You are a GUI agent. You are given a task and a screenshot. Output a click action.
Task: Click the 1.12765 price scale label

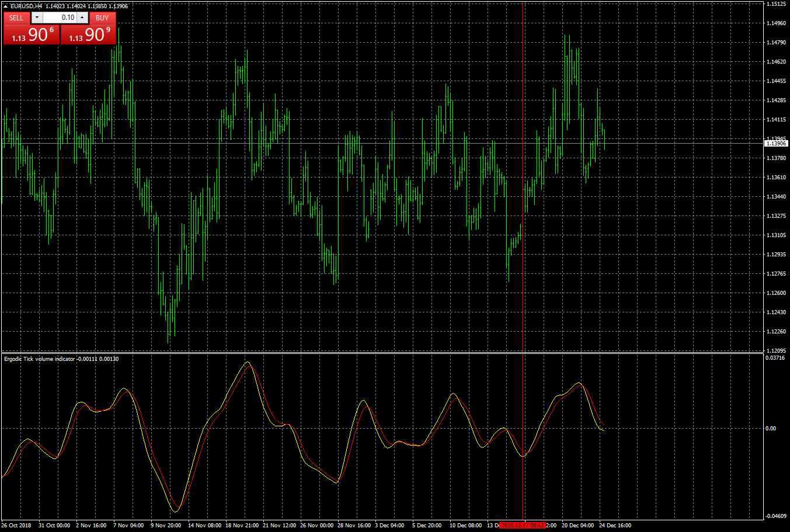776,274
